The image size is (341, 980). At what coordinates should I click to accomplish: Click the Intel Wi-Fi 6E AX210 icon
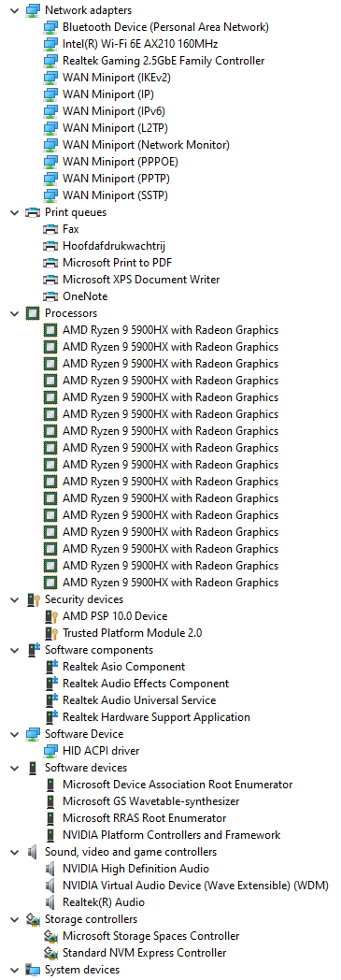pyautogui.click(x=50, y=44)
